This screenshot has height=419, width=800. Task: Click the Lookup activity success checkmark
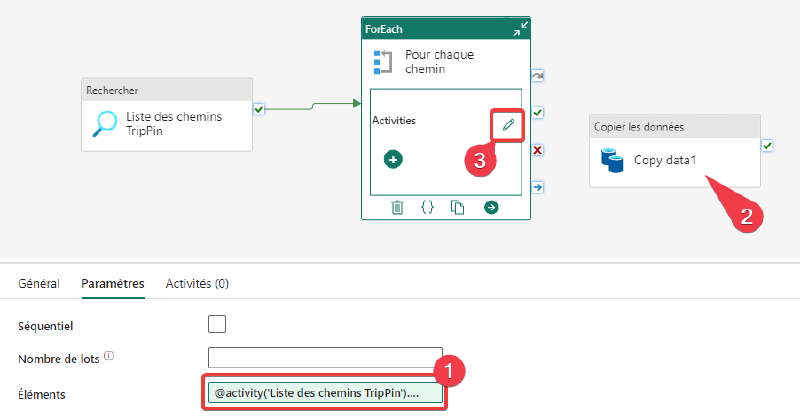pyautogui.click(x=259, y=109)
